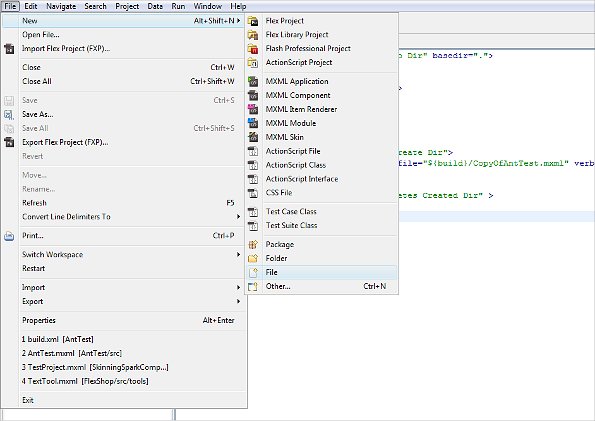Open the File menu
The height and width of the screenshot is (421, 595).
tap(10, 6)
